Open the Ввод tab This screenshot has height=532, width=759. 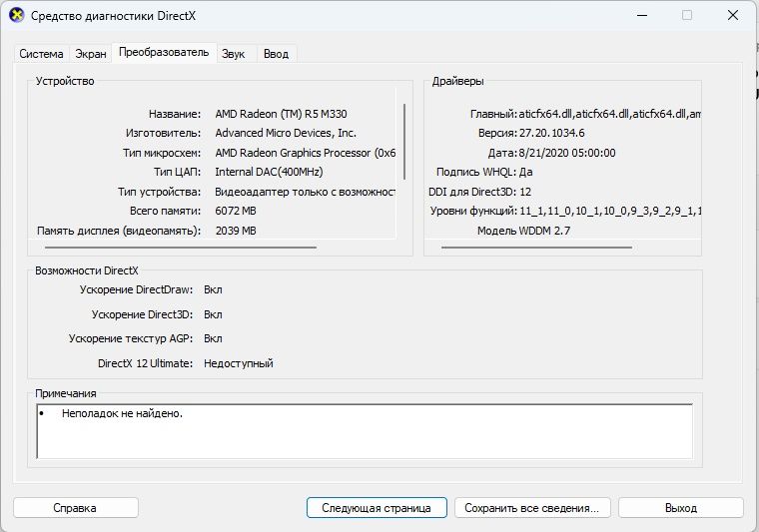click(276, 54)
